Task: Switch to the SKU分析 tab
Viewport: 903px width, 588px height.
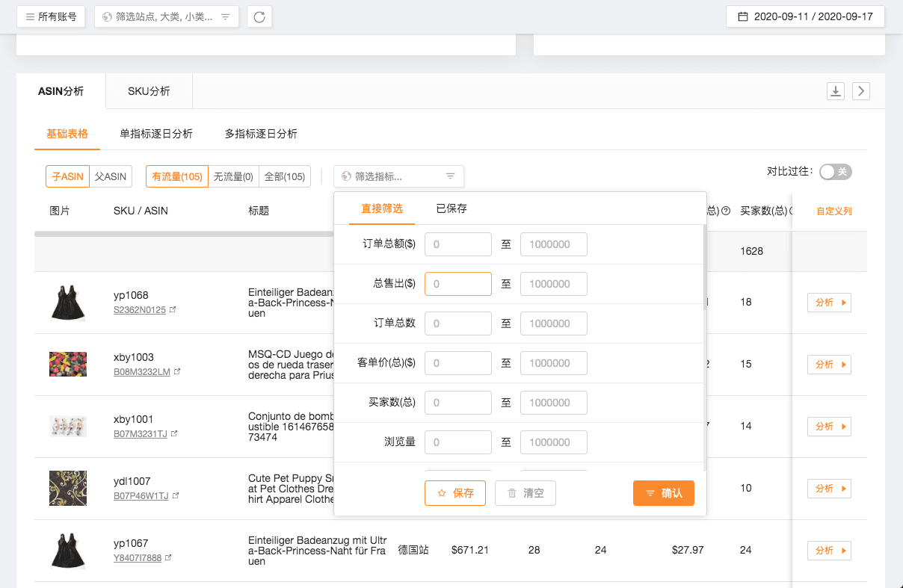Action: pyautogui.click(x=149, y=91)
